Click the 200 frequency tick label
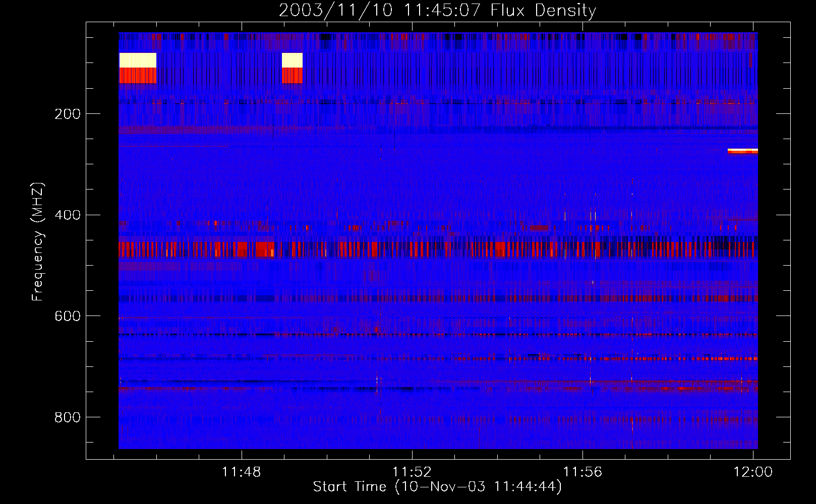 click(68, 114)
